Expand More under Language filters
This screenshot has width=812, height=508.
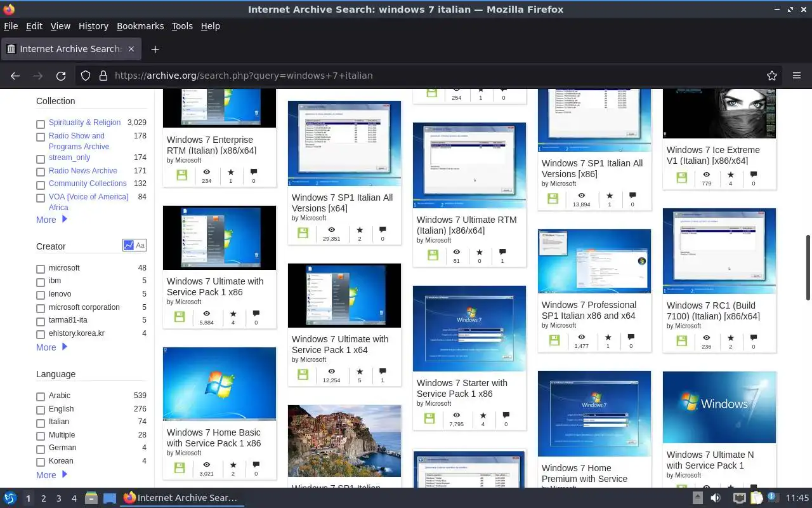click(x=51, y=475)
